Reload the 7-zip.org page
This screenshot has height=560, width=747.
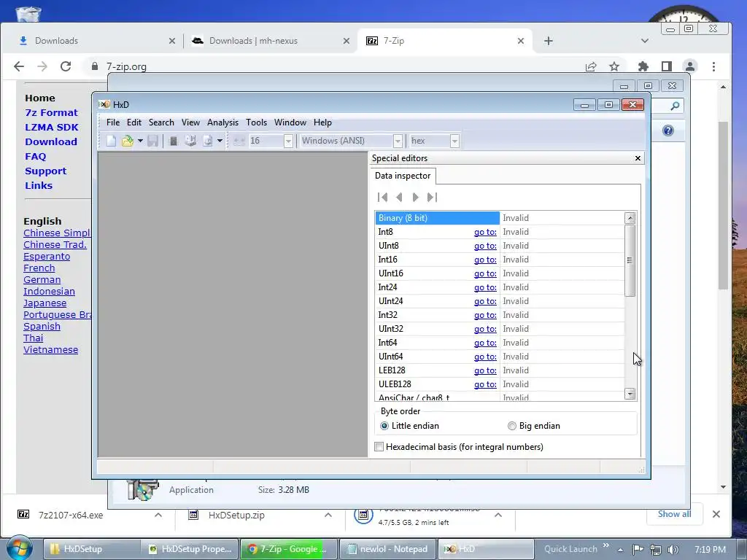click(66, 66)
